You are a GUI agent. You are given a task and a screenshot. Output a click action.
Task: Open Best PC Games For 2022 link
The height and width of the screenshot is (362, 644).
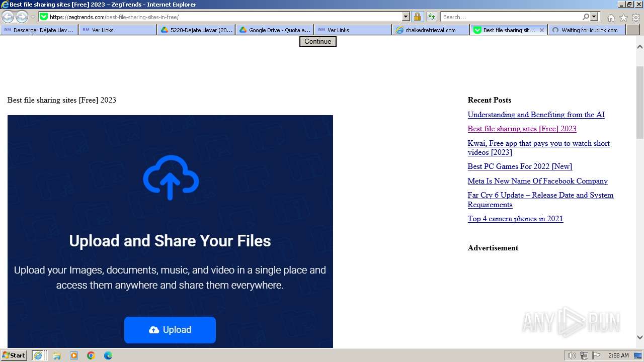coord(520,166)
